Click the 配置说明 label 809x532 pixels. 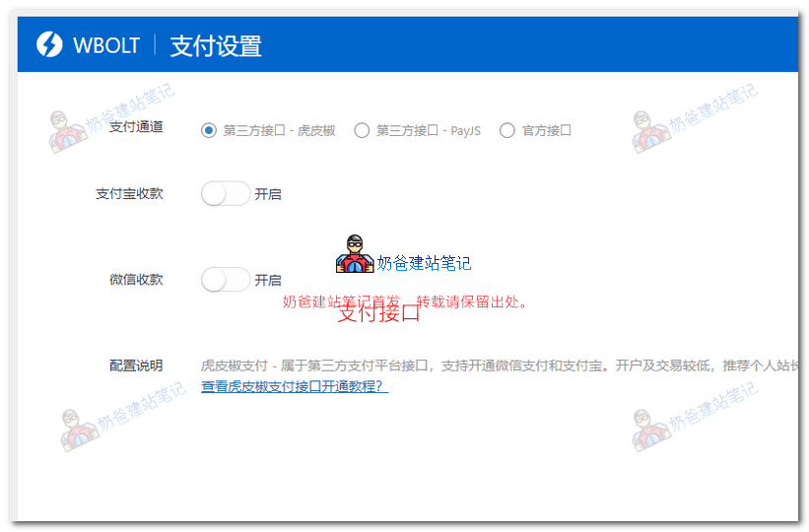136,366
